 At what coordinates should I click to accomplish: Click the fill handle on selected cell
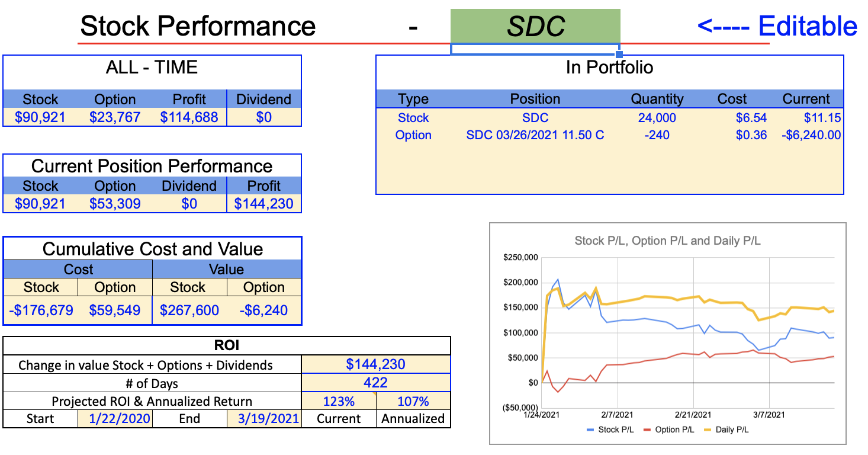[x=619, y=55]
